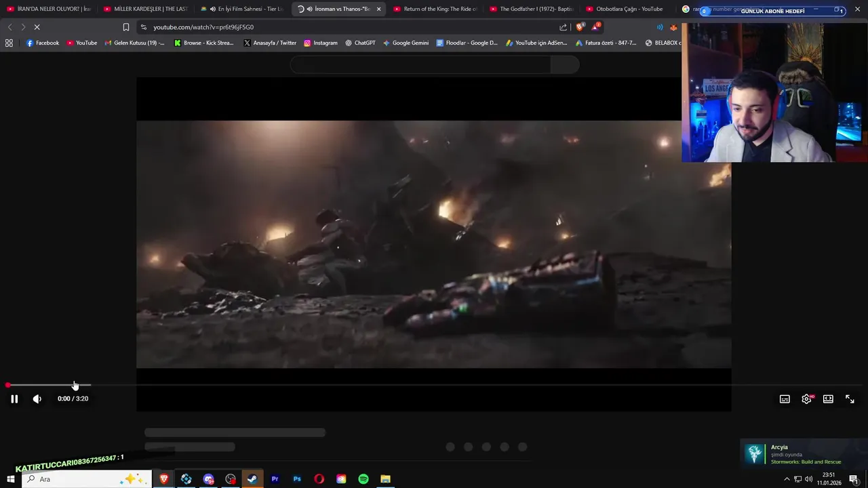Image resolution: width=868 pixels, height=488 pixels.
Task: Click the red playhead at video start
Action: (7, 385)
